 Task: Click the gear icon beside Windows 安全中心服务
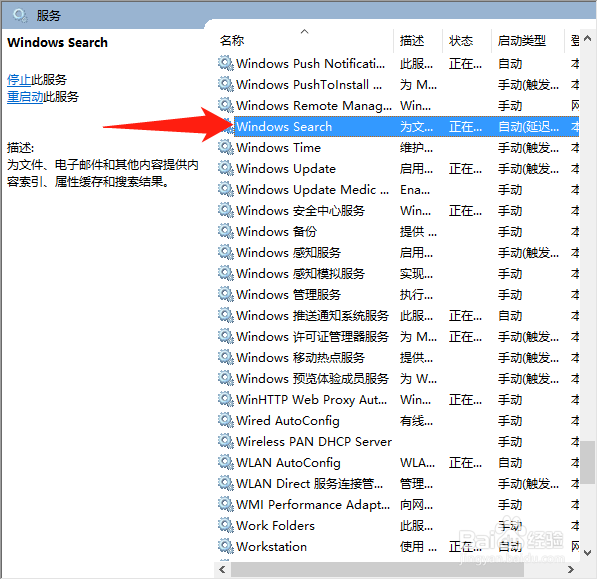[x=225, y=210]
